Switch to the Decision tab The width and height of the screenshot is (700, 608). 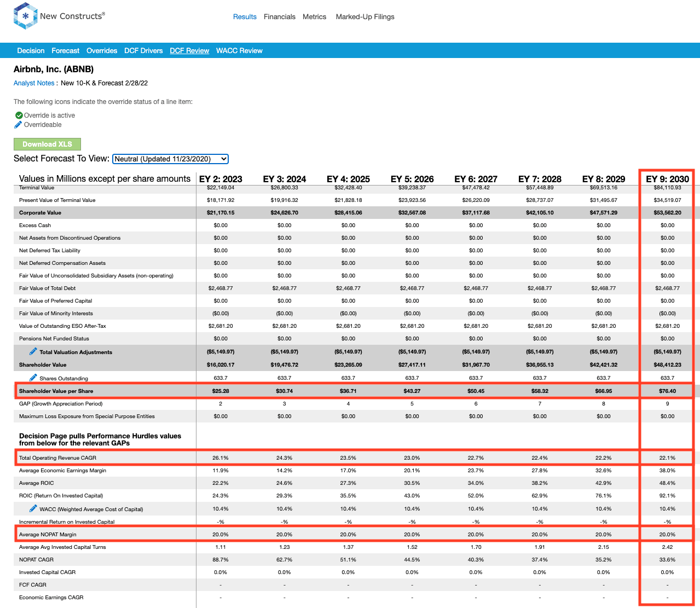[31, 50]
